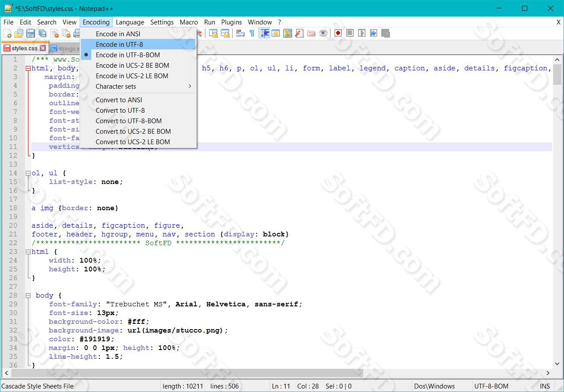The width and height of the screenshot is (564, 392).
Task: Open the Edit menu
Action: click(25, 22)
